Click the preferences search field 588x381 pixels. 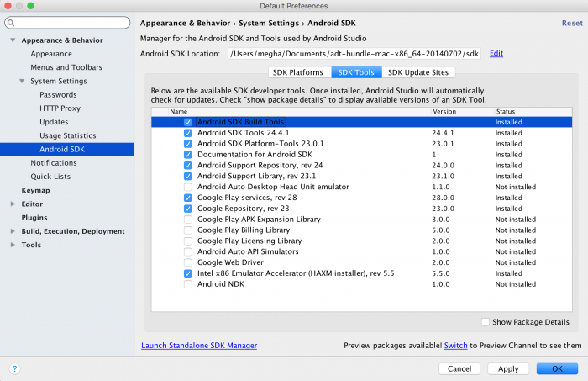[67, 23]
